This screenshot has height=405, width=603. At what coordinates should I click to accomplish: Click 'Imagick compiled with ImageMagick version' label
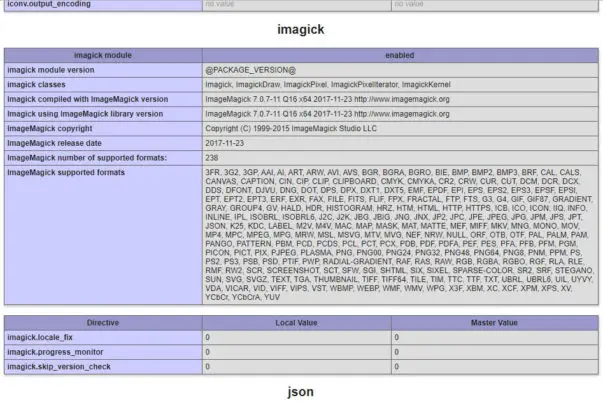coord(88,99)
